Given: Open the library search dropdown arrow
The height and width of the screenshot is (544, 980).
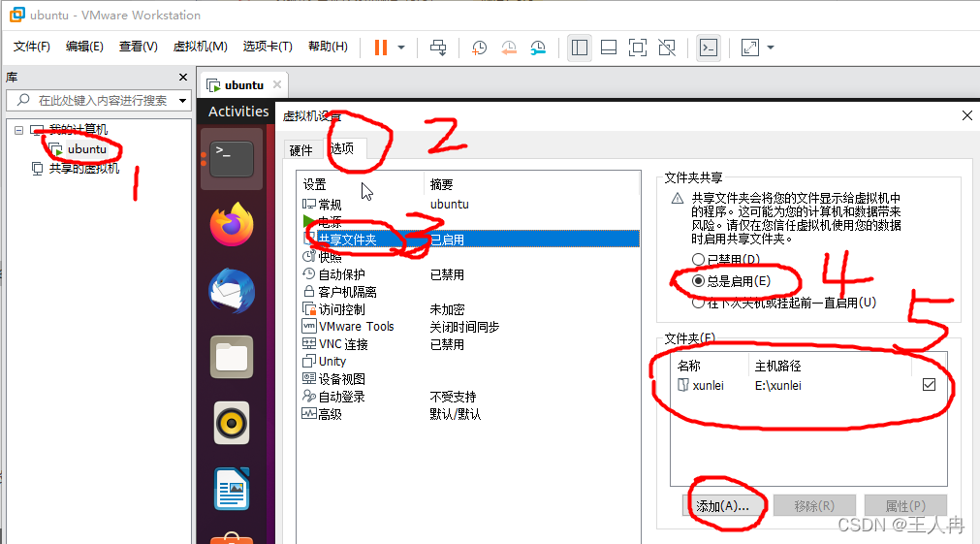Looking at the screenshot, I should pyautogui.click(x=182, y=101).
